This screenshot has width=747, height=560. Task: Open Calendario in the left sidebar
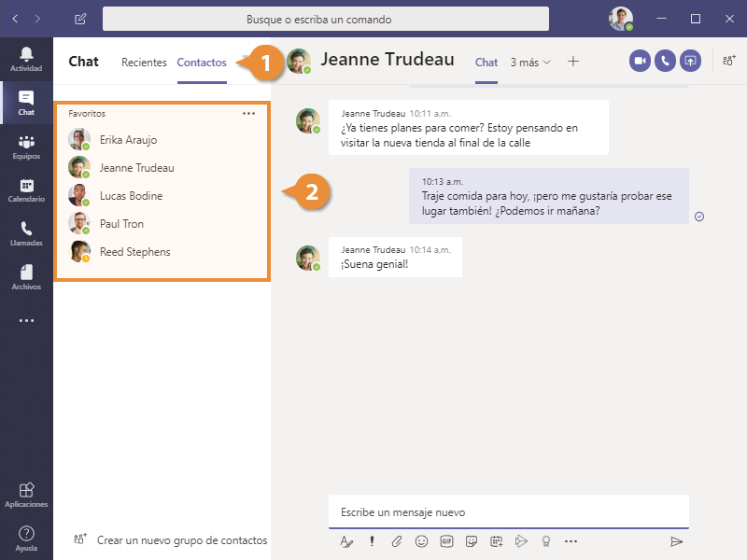(26, 191)
